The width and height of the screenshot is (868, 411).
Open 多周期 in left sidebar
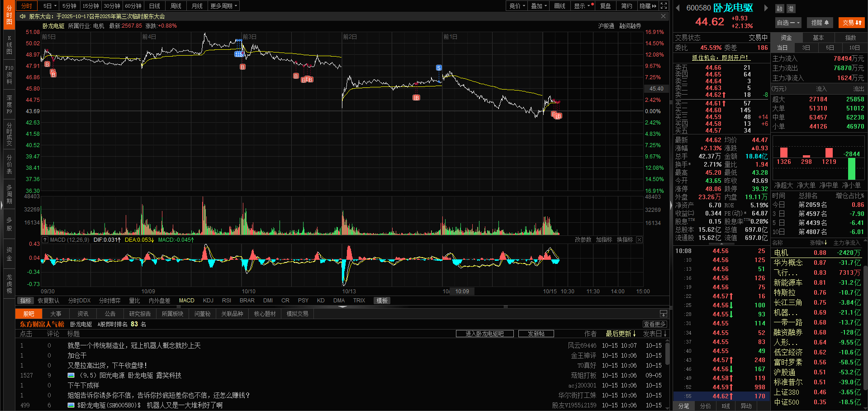[x=9, y=194]
